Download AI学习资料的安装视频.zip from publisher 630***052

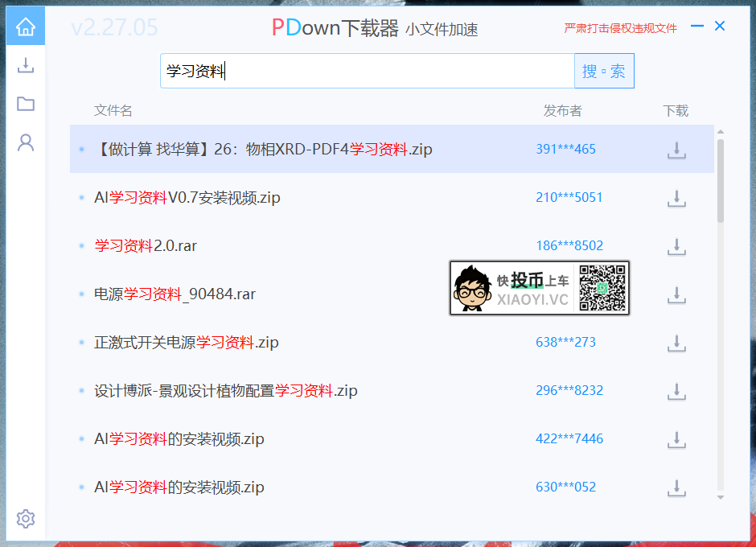point(676,487)
